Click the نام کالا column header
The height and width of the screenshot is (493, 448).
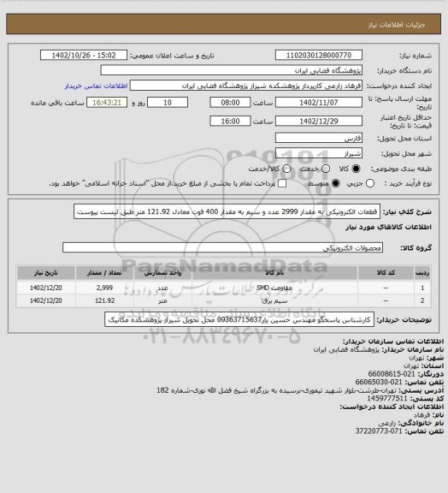[x=275, y=272]
